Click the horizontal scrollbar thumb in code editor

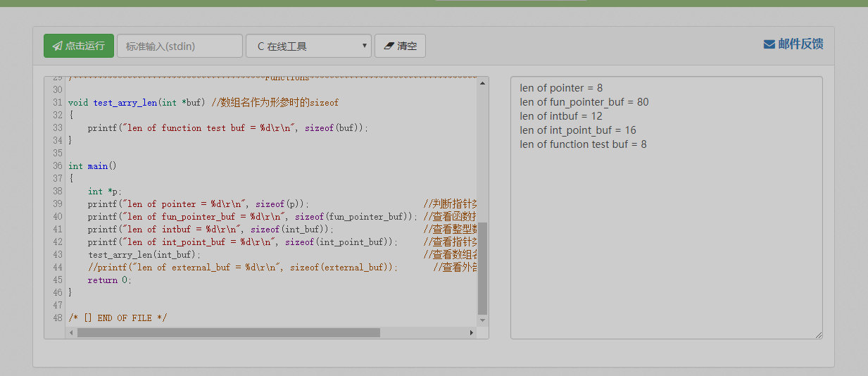coord(229,332)
